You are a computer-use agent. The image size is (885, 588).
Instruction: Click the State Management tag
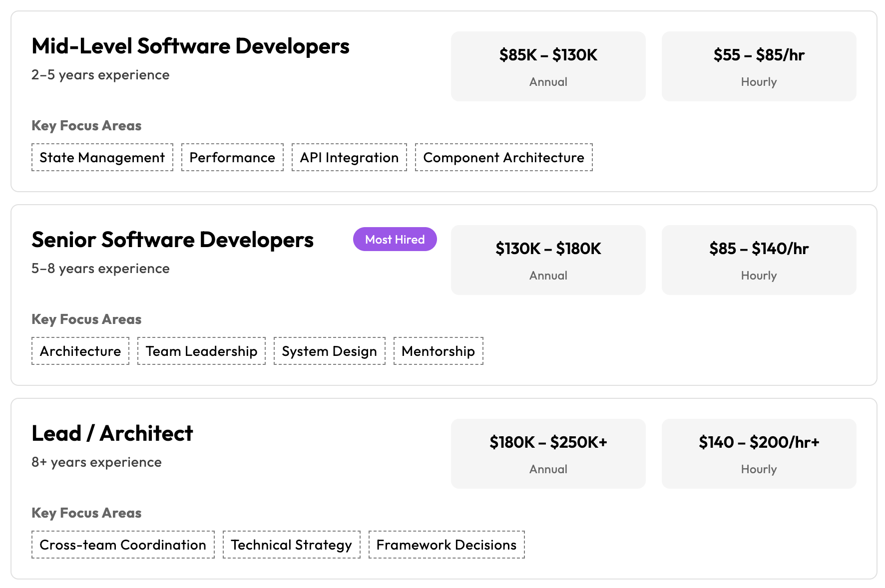click(102, 157)
